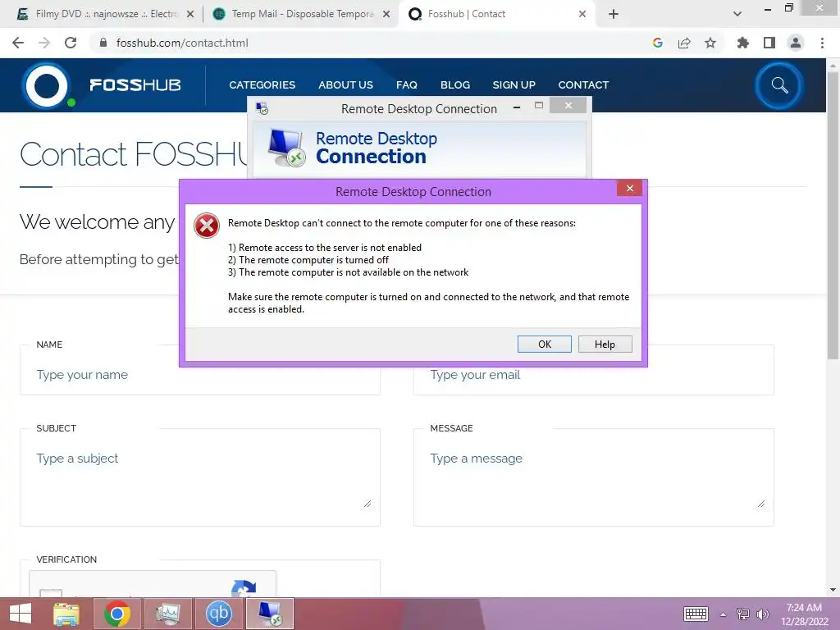Screen dimensions: 840x630
Task: Close the Remote Desktop error dialog
Action: tap(629, 188)
